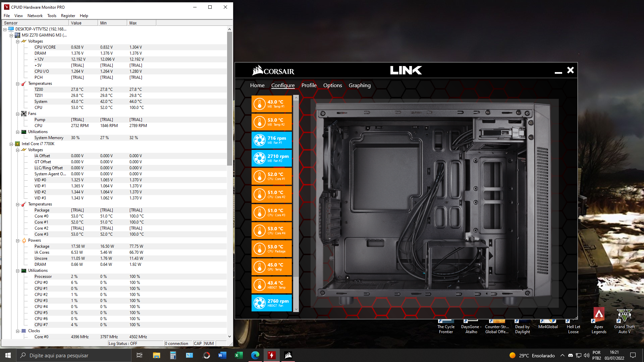Click the Hardware Monitor vertical scrollbar
Screen dimensions: 644x362
229,99
